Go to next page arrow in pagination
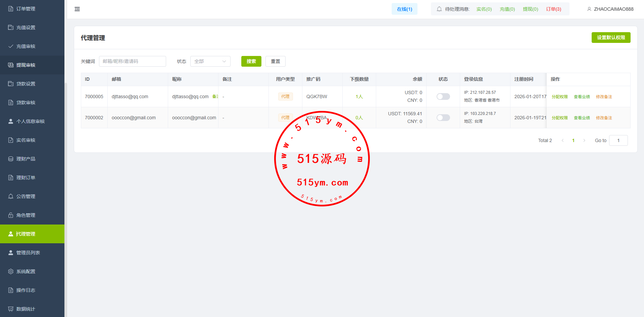644x317 pixels. (584, 140)
